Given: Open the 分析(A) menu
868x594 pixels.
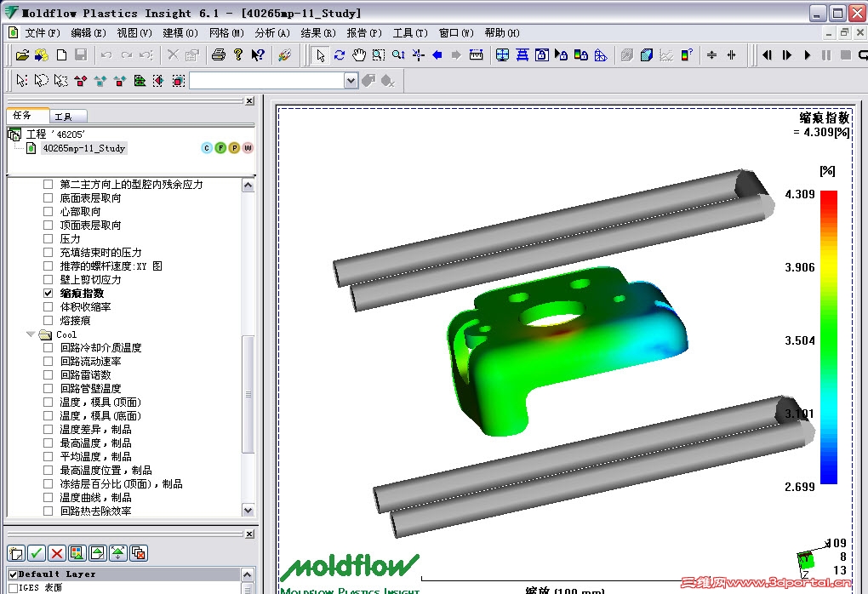Looking at the screenshot, I should pos(272,32).
